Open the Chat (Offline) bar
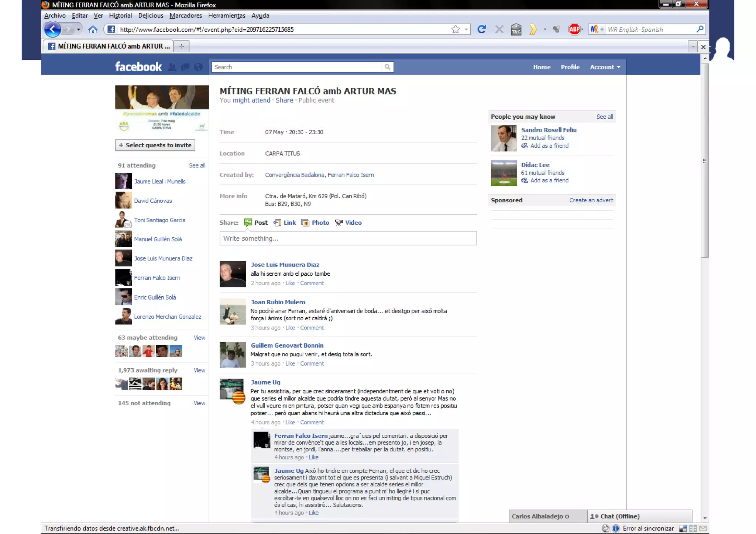 [639, 516]
